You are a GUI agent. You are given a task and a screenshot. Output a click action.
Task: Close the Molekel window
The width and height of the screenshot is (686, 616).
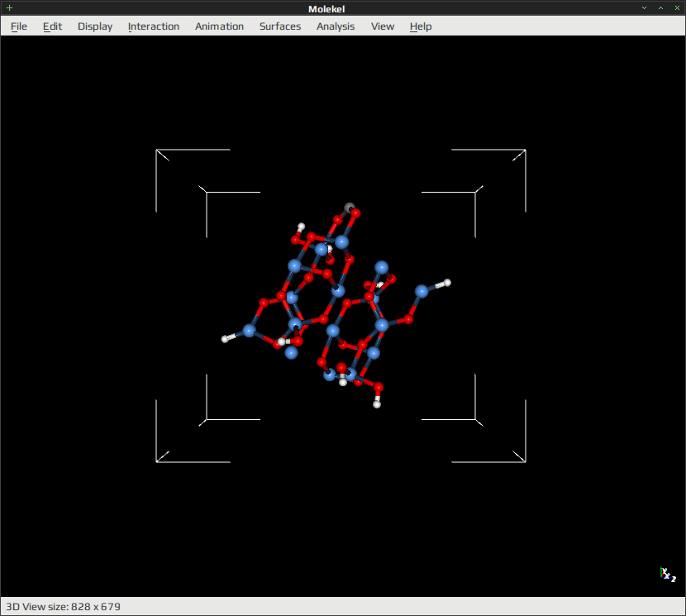point(677,8)
